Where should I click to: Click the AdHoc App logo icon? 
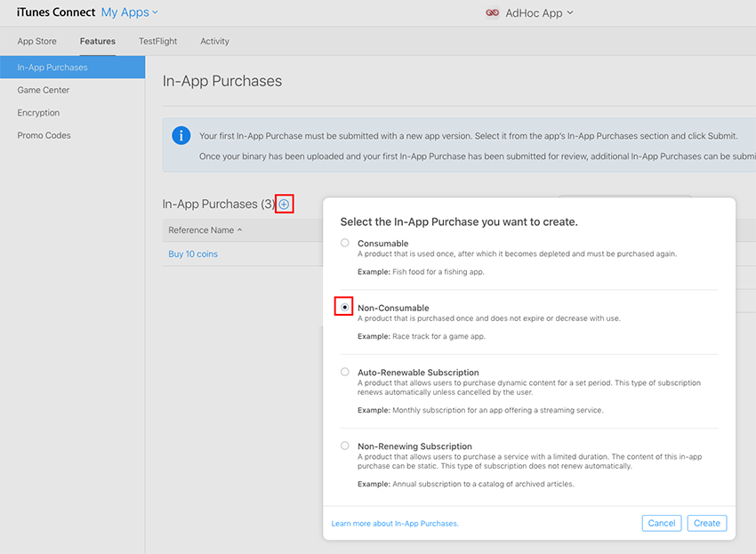[x=492, y=13]
